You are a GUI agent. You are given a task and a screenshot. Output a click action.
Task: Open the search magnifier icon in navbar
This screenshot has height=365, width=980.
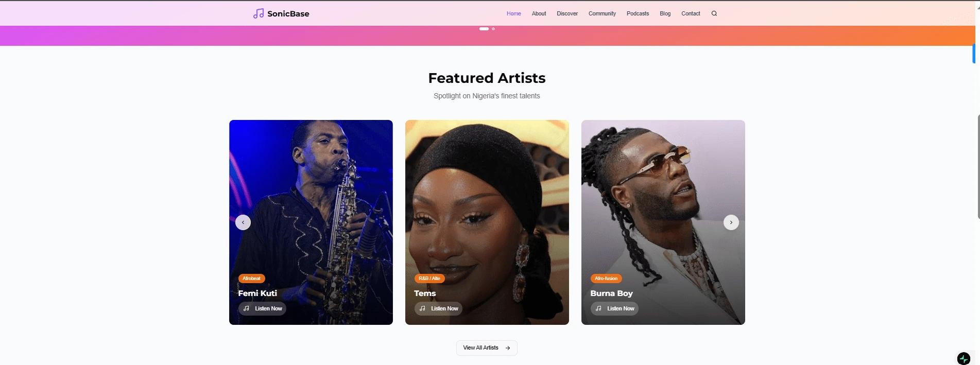pos(714,13)
